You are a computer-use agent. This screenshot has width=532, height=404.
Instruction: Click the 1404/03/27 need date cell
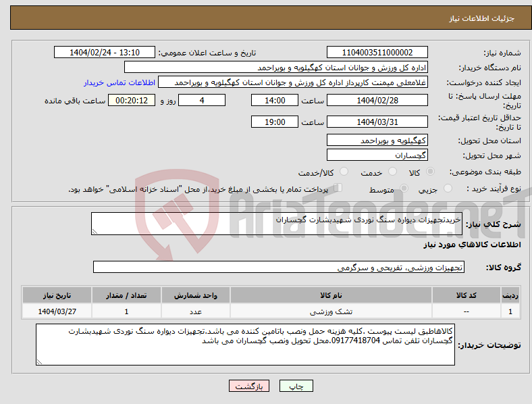[x=57, y=311]
